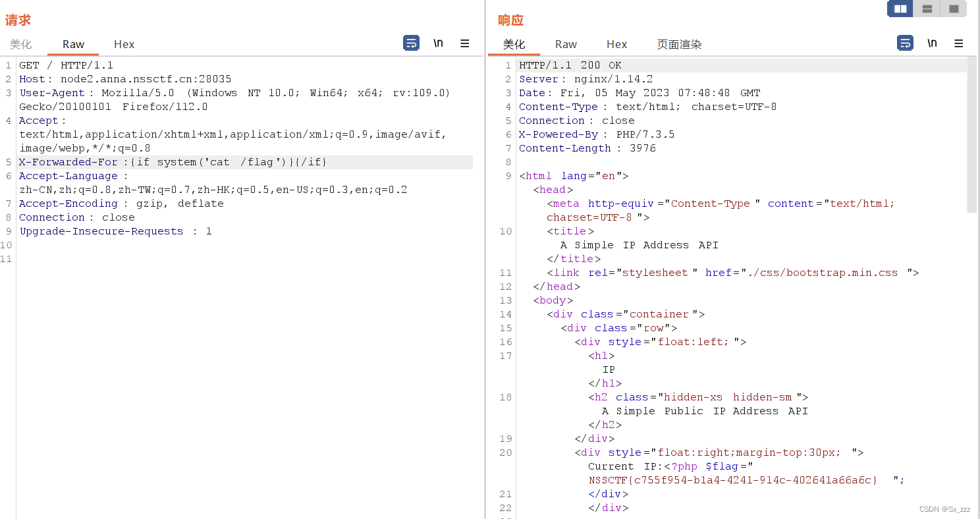This screenshot has height=519, width=980.
Task: Toggle word wrap icon in request panel
Action: pos(412,43)
